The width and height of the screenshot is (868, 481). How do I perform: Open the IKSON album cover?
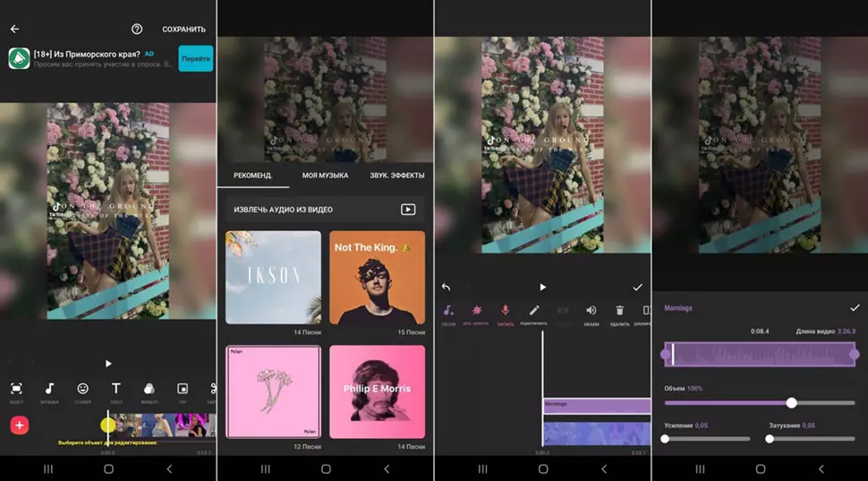(x=273, y=277)
